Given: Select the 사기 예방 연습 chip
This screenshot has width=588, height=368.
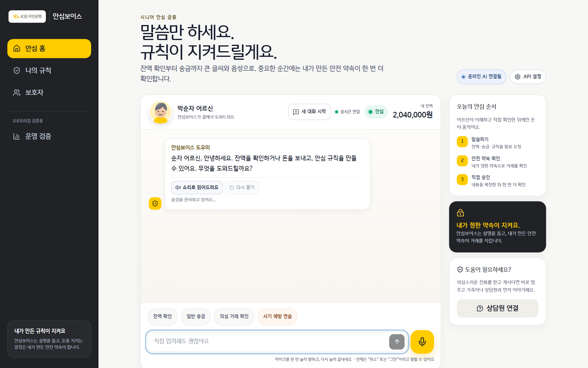Looking at the screenshot, I should [x=277, y=316].
